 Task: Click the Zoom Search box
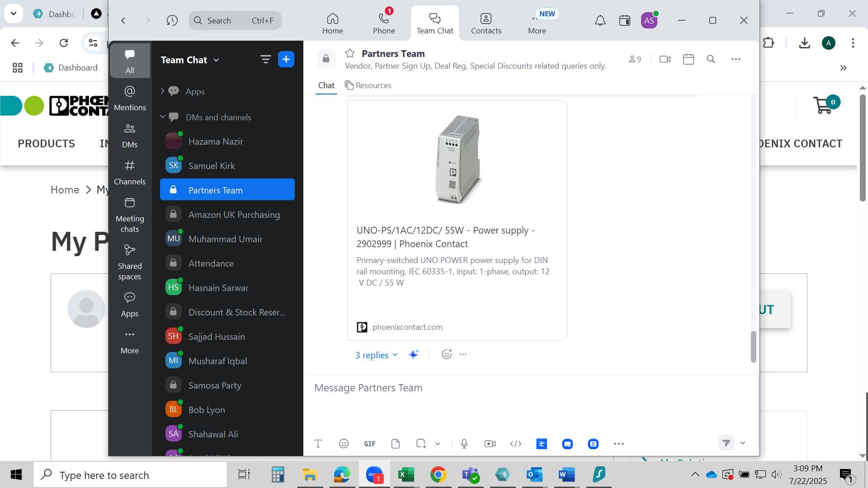[235, 20]
